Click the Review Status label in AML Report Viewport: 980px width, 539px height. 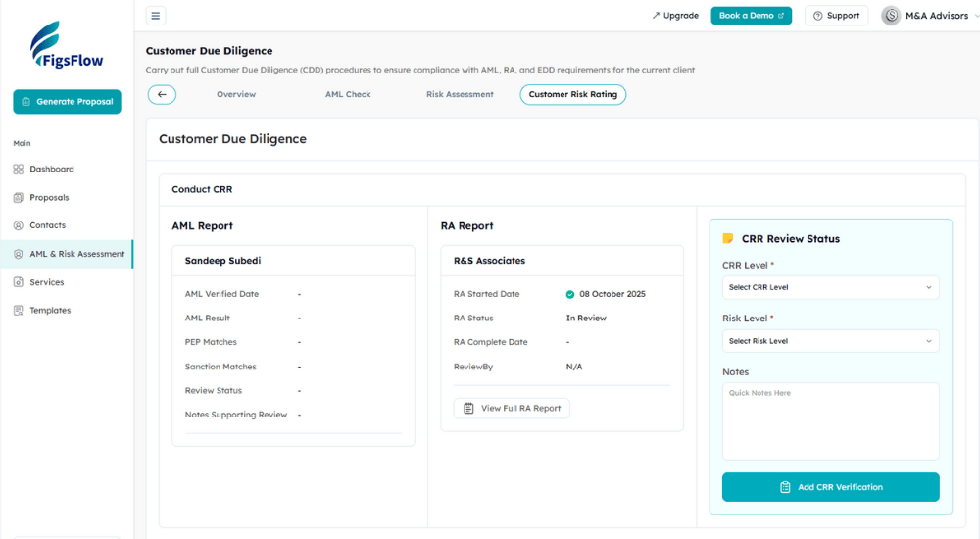213,391
